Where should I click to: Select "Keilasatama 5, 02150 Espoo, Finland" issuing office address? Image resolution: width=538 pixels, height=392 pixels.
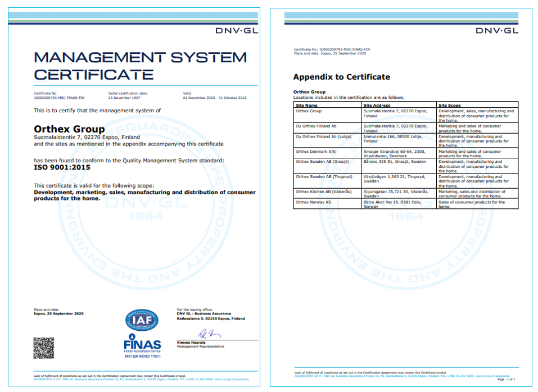[x=211, y=318]
